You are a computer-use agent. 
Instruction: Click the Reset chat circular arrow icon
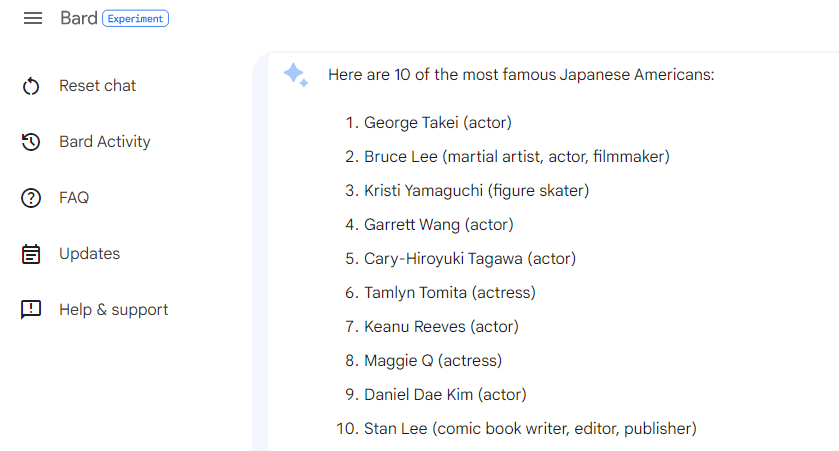click(31, 86)
